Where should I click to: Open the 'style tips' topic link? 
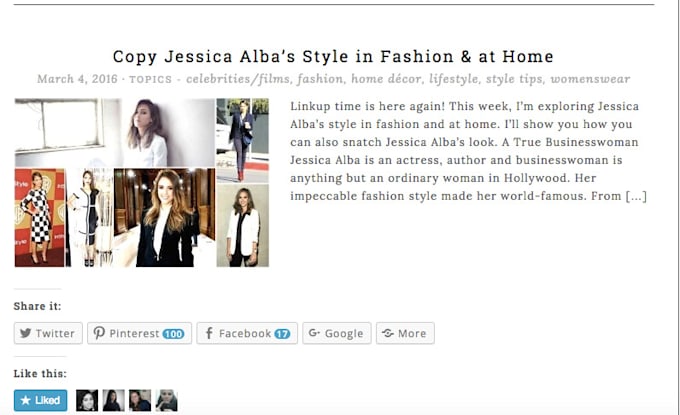coord(514,79)
